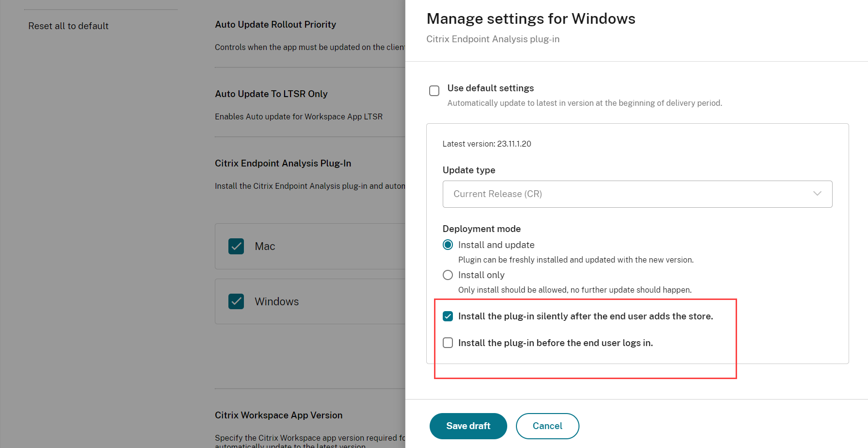The height and width of the screenshot is (448, 868).
Task: Click the Save draft button
Action: (468, 426)
